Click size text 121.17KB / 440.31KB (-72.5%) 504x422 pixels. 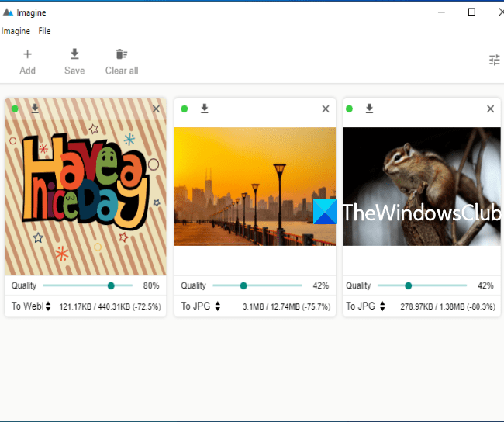click(110, 306)
